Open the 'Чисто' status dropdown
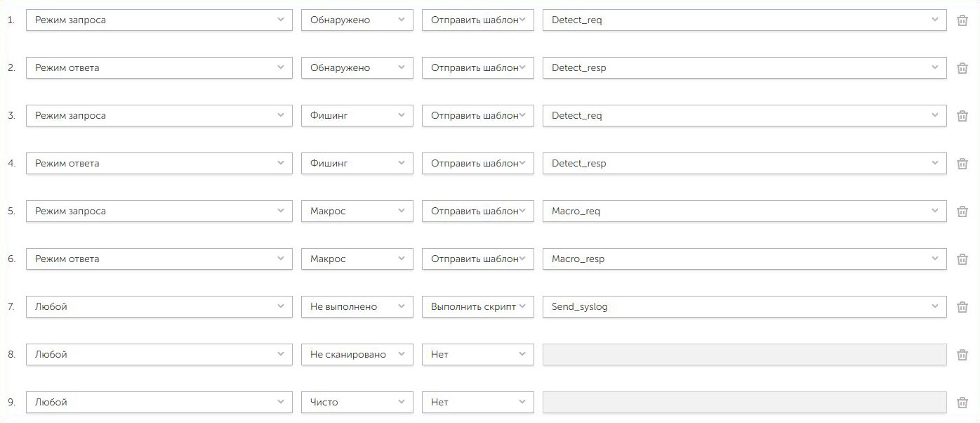The image size is (980, 423). click(x=357, y=403)
